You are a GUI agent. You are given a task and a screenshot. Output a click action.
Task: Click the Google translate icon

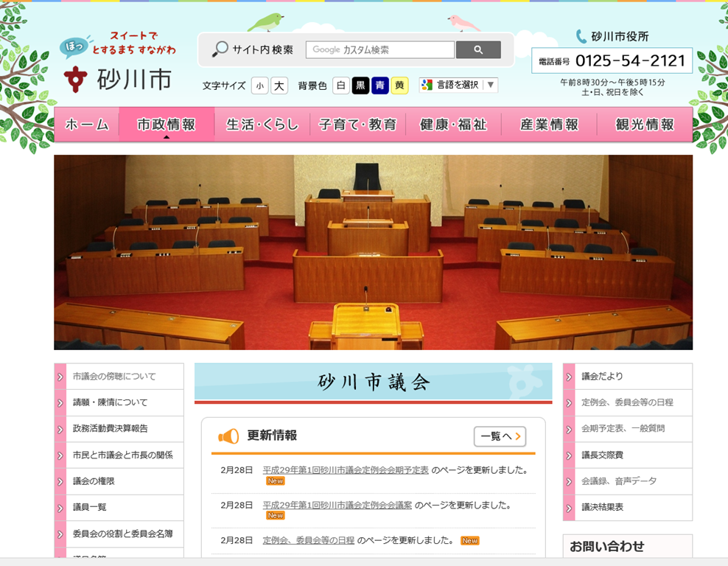(x=427, y=85)
